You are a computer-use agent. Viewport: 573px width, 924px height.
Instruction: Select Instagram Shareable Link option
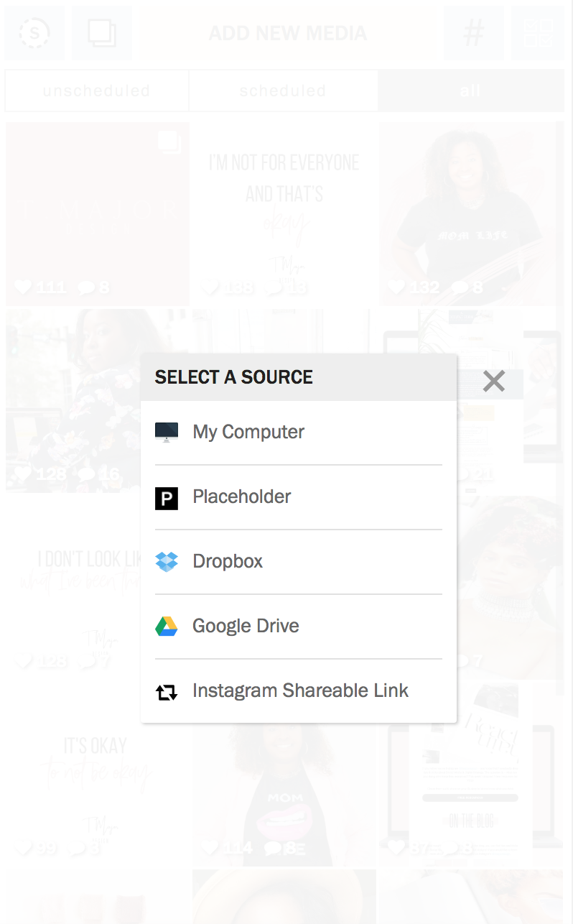[x=300, y=690]
